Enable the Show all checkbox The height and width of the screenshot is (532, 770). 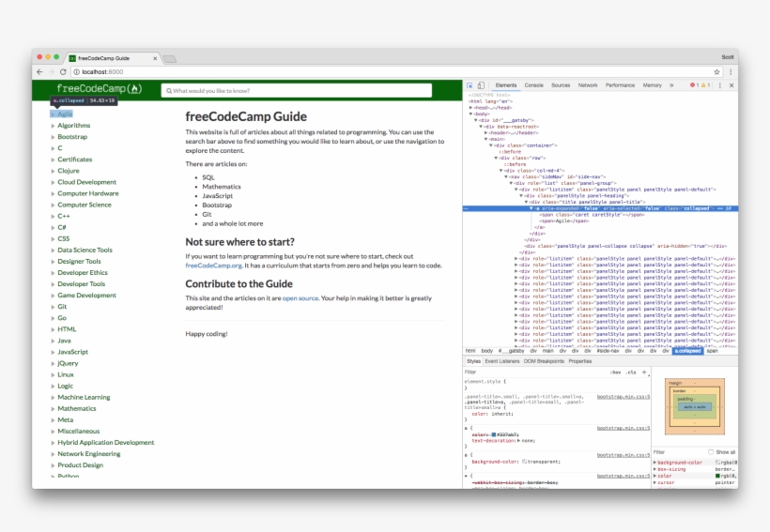coord(711,451)
